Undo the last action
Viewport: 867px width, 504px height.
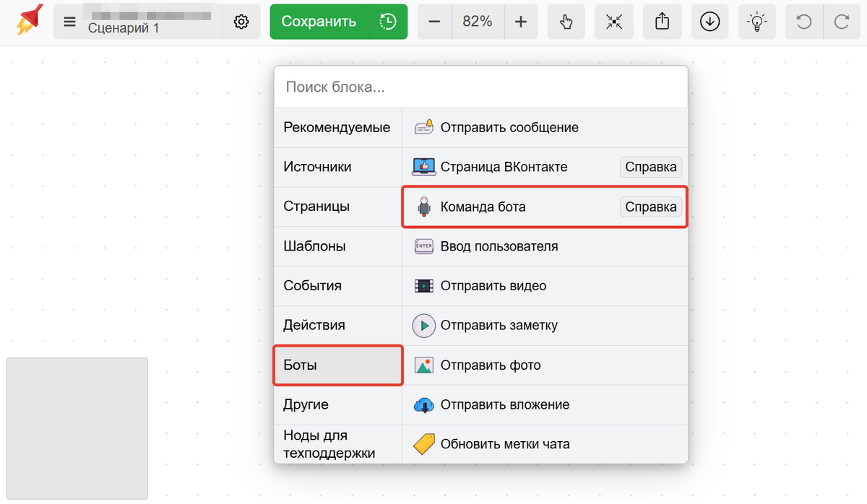pyautogui.click(x=803, y=22)
